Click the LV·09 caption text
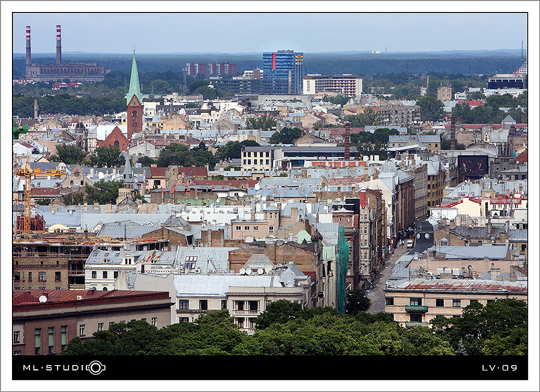The image size is (540, 392). (x=499, y=367)
